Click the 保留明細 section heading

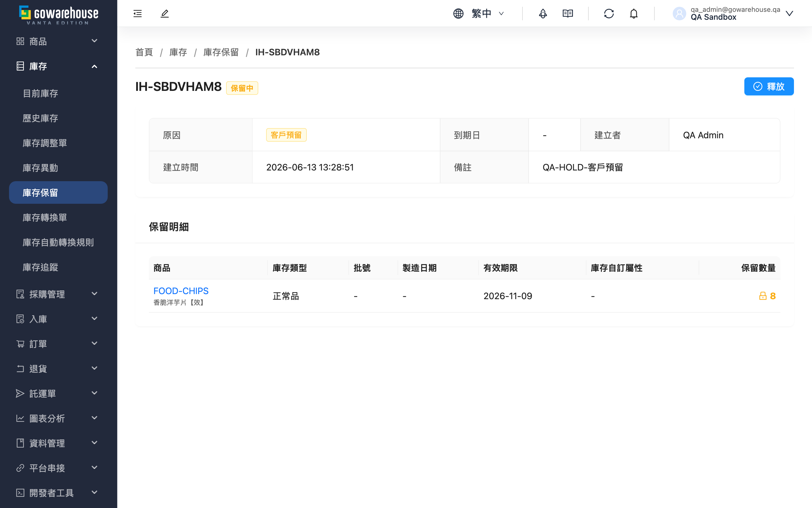coord(169,227)
